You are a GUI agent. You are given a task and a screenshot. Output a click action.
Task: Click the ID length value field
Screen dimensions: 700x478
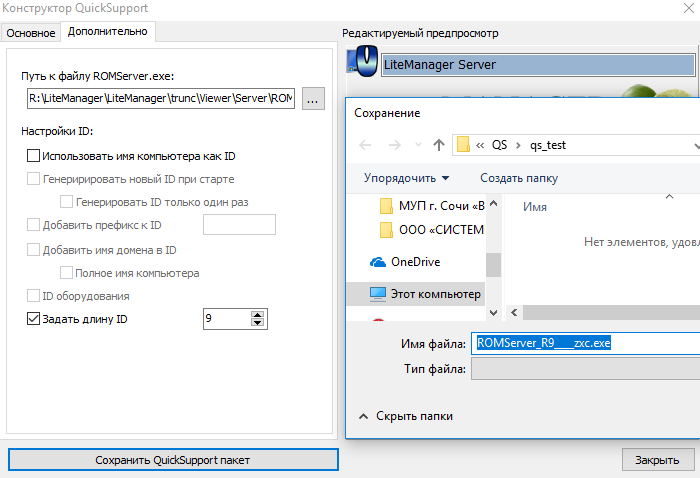tap(227, 319)
